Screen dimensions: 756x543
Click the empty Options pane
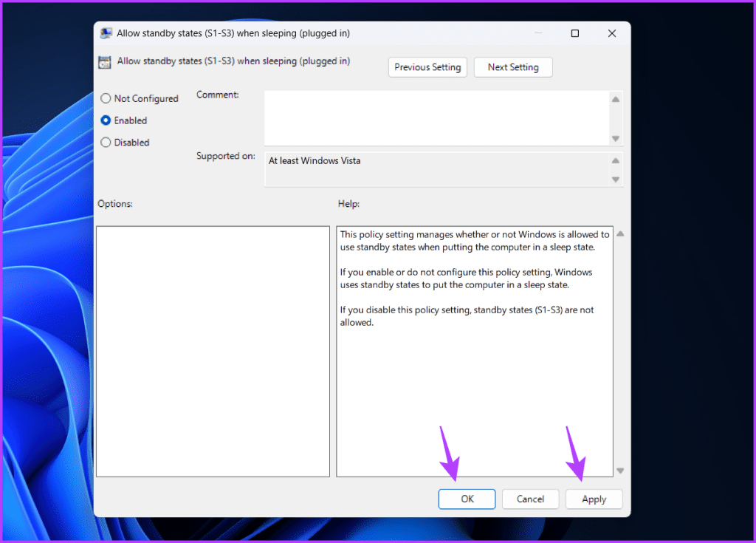coord(213,352)
